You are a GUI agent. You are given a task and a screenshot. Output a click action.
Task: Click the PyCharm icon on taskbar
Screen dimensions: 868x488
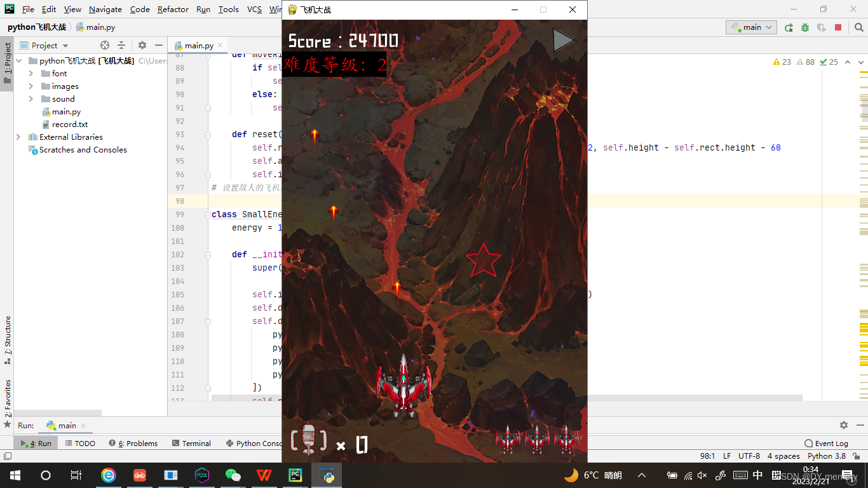pyautogui.click(x=295, y=475)
